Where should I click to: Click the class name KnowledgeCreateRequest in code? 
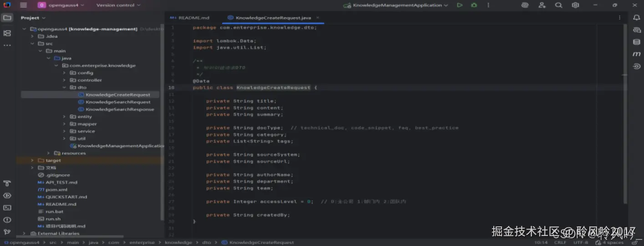273,87
